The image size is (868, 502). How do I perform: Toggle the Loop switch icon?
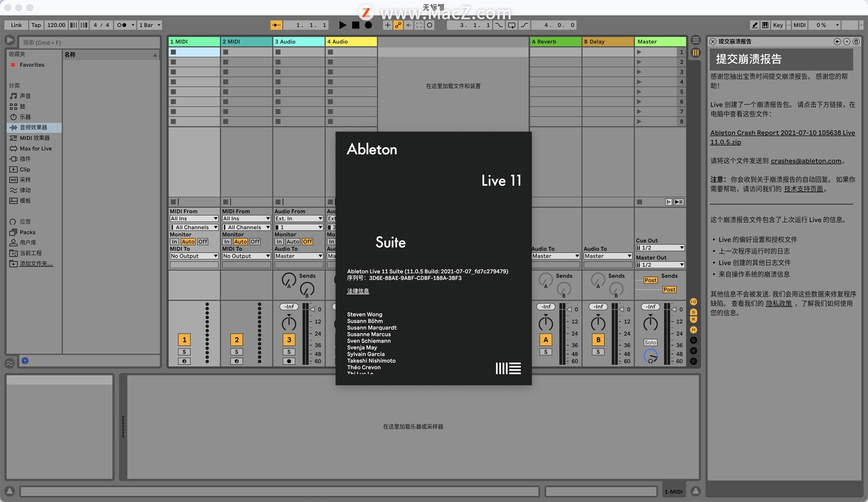click(x=512, y=25)
